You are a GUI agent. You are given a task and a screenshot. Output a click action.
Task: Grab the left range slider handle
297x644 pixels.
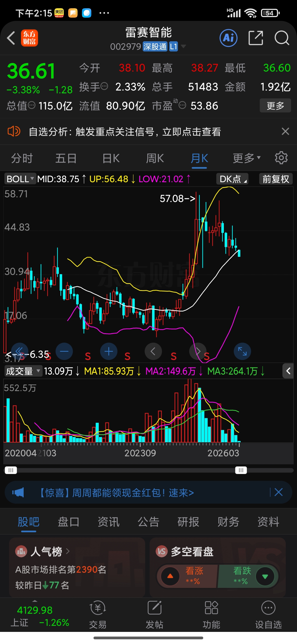tap(11, 470)
